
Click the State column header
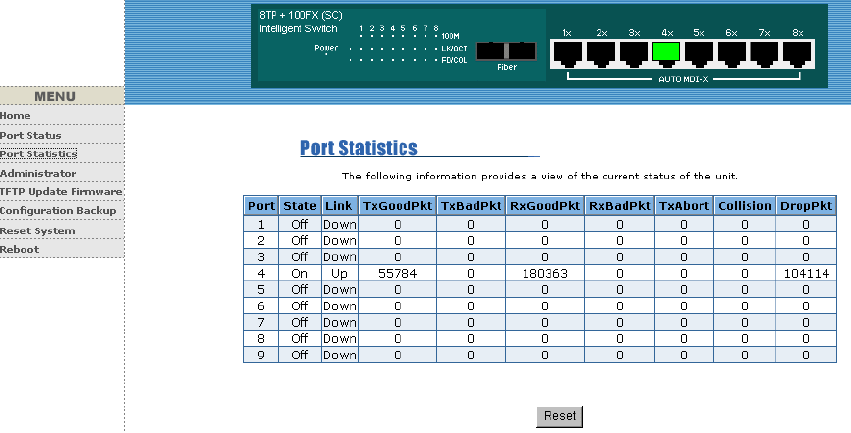coord(300,206)
